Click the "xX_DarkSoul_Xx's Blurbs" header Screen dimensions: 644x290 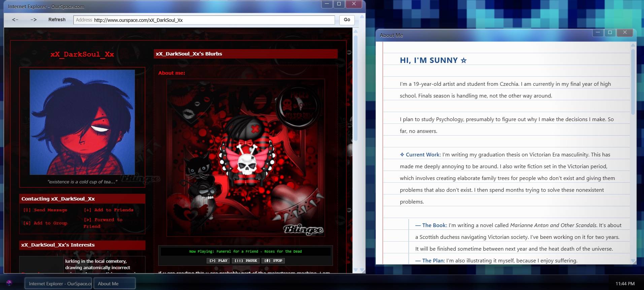(x=246, y=54)
